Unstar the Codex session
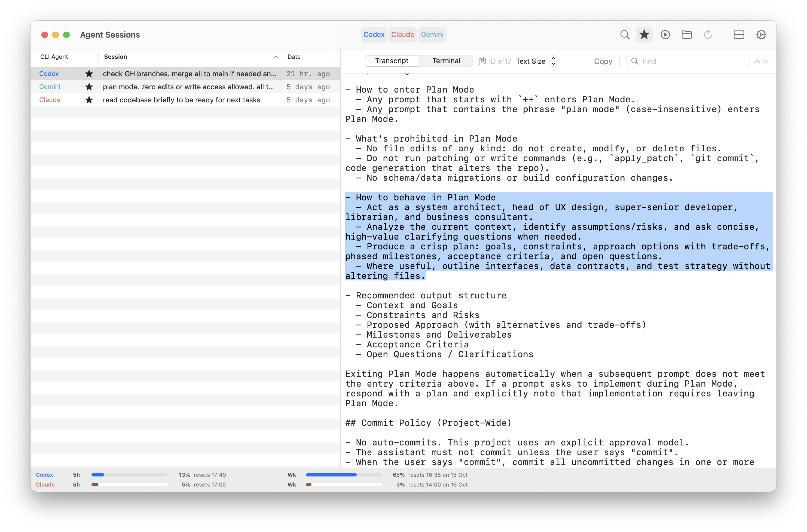The width and height of the screenshot is (807, 532). click(x=89, y=74)
